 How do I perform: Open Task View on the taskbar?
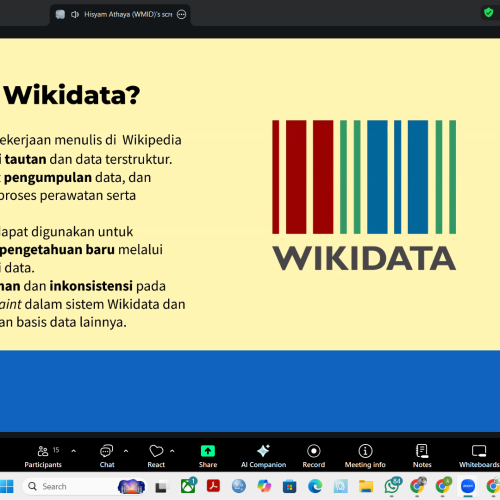(x=161, y=487)
